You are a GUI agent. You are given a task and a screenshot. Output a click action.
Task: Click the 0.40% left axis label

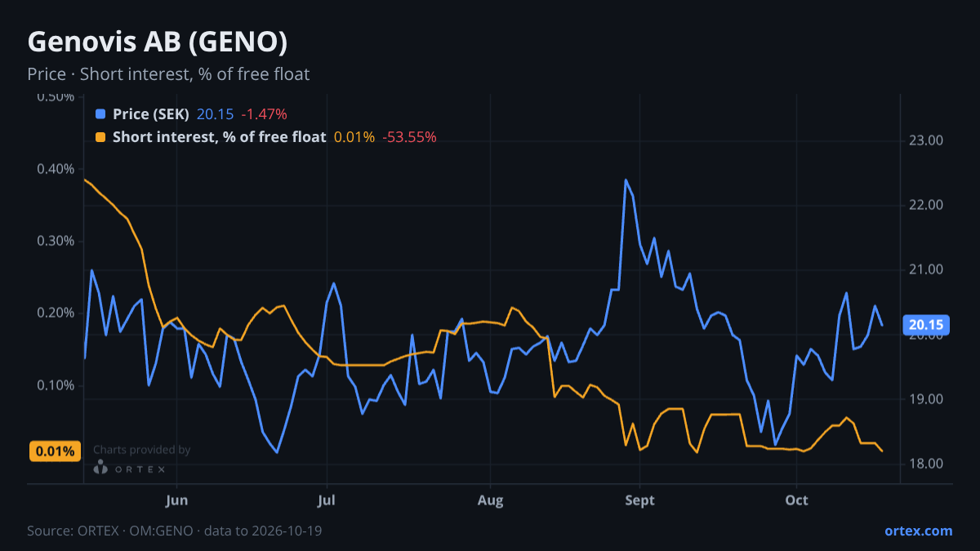[x=56, y=169]
